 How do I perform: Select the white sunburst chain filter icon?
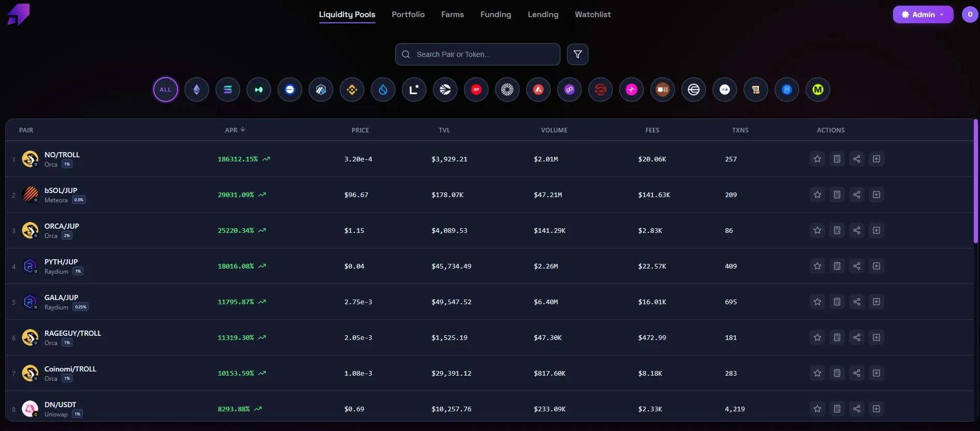point(507,90)
